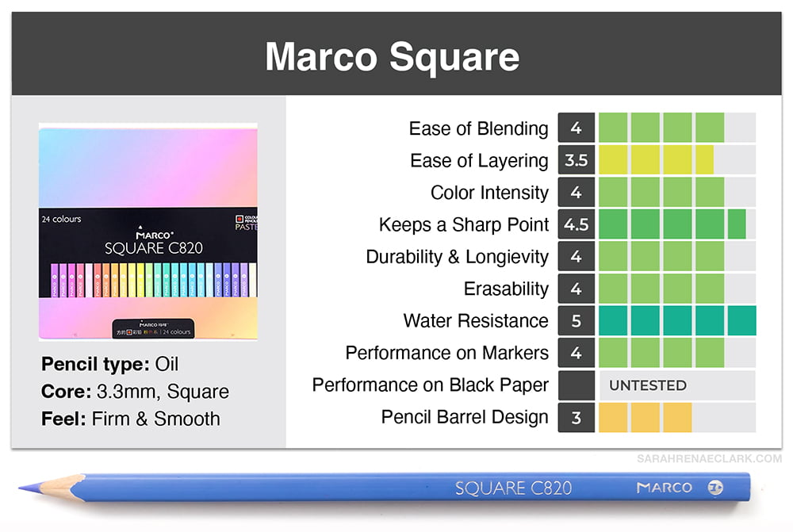Viewport: 793px width, 532px height.
Task: Click the round logo on the pencil end
Action: [x=715, y=488]
